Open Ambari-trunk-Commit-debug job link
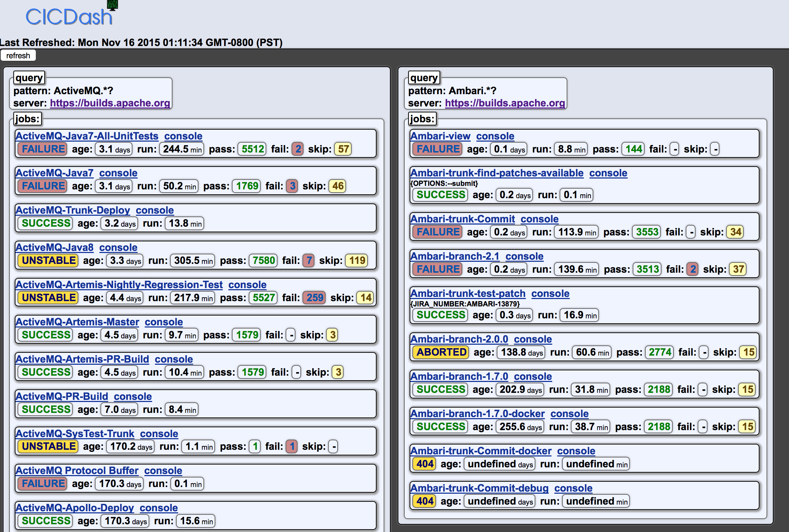The height and width of the screenshot is (532, 789). [x=480, y=488]
